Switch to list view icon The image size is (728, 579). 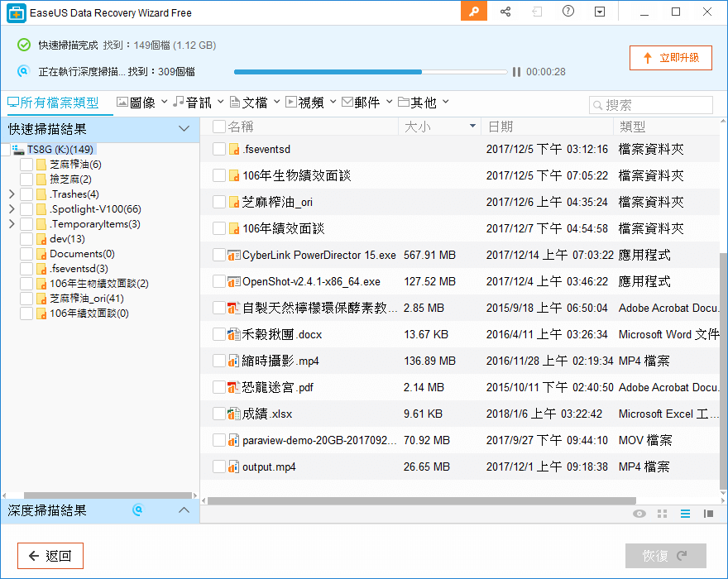pos(685,514)
